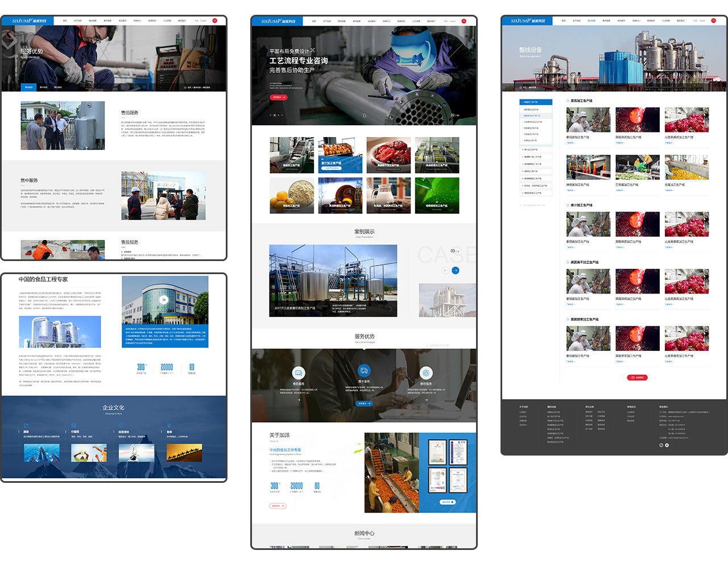The height and width of the screenshot is (571, 728).
Task: Click the pre-sale service chat icon
Action: 298,373
